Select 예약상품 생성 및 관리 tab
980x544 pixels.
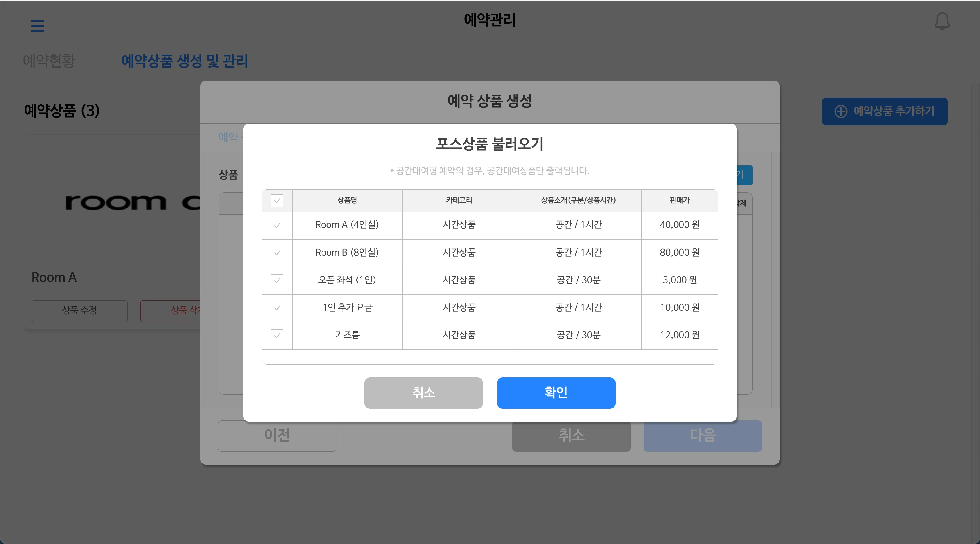click(185, 61)
